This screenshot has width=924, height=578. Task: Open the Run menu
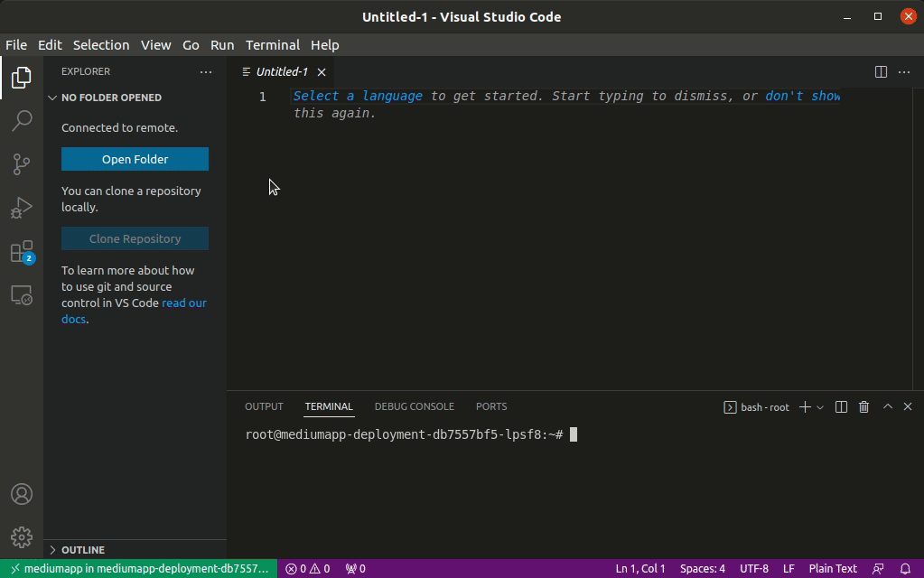[x=222, y=45]
